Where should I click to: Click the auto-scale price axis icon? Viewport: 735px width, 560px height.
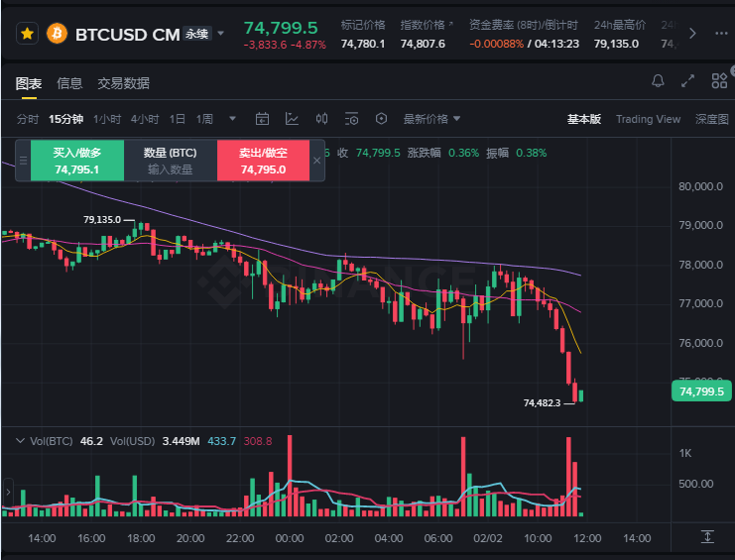(x=707, y=536)
